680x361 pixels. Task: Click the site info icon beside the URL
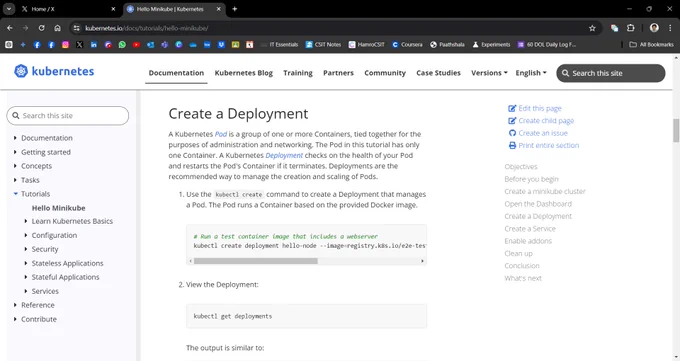76,28
